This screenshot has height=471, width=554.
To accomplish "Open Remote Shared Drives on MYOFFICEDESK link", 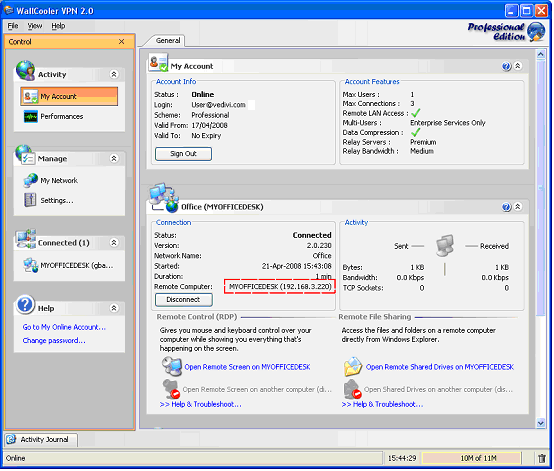I will coord(440,367).
